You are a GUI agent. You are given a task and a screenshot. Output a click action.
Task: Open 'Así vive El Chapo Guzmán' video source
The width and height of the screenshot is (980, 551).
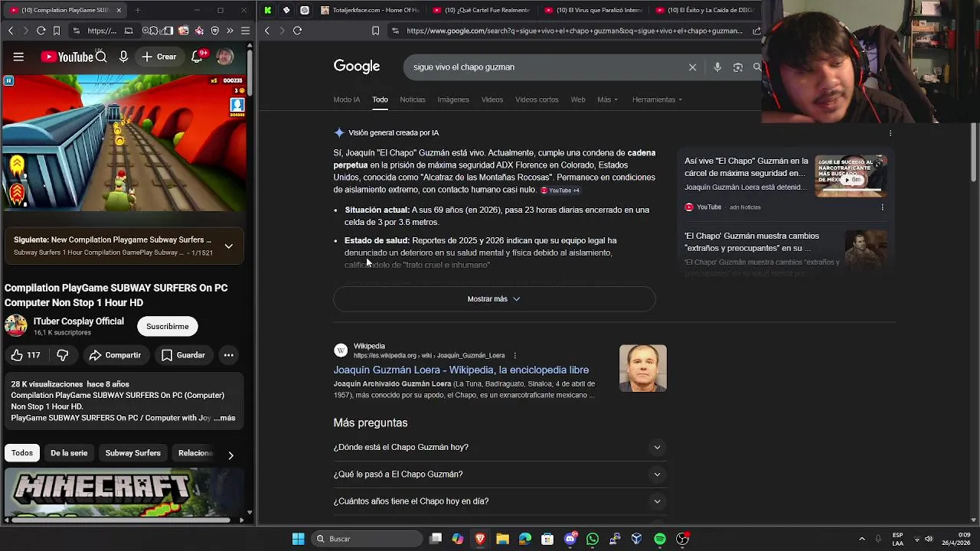[746, 168]
